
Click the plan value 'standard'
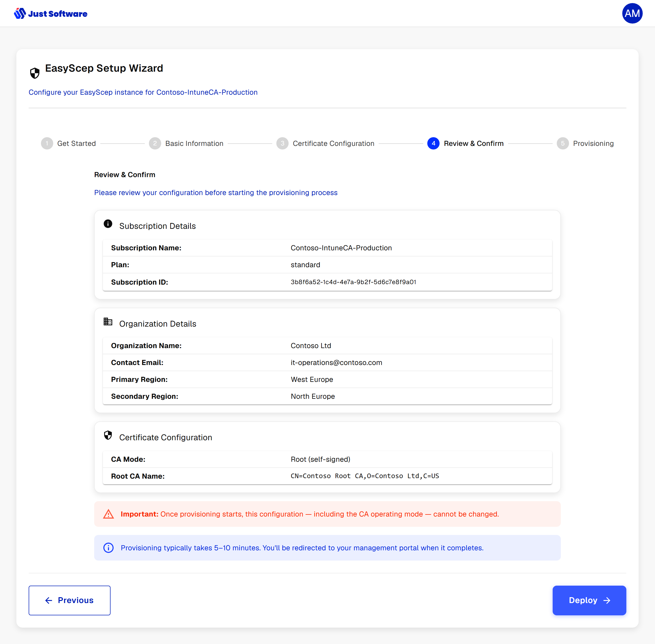point(305,265)
